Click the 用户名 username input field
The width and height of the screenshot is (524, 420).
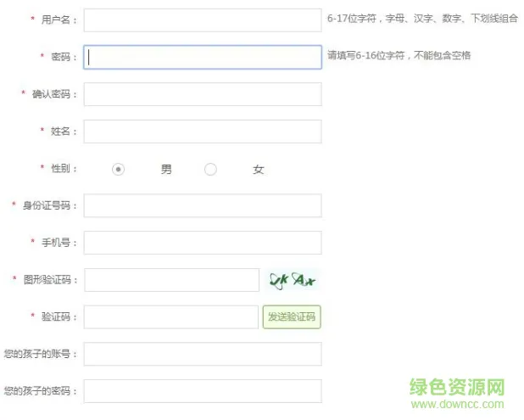click(203, 20)
